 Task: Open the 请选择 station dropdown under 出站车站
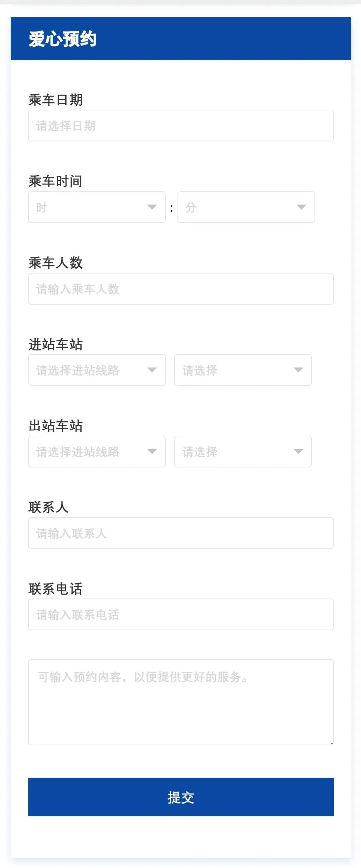coord(243,451)
